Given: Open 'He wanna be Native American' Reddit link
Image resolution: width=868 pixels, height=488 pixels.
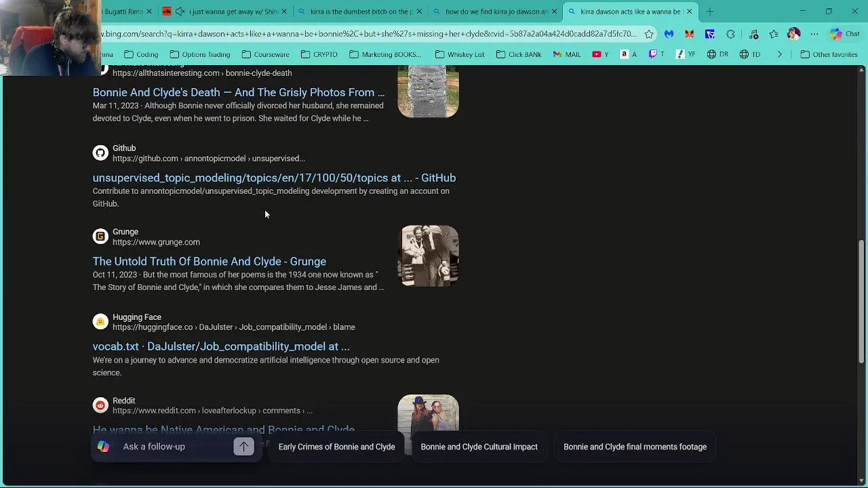Looking at the screenshot, I should click(x=224, y=430).
